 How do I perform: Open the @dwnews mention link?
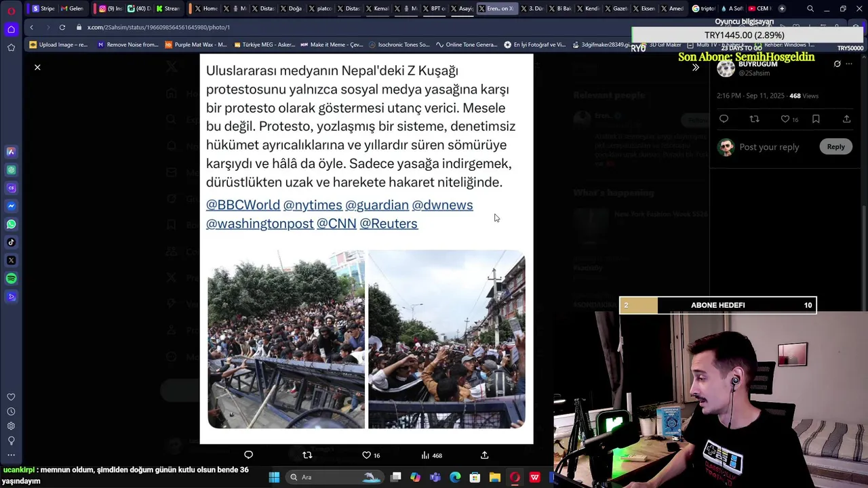click(442, 205)
